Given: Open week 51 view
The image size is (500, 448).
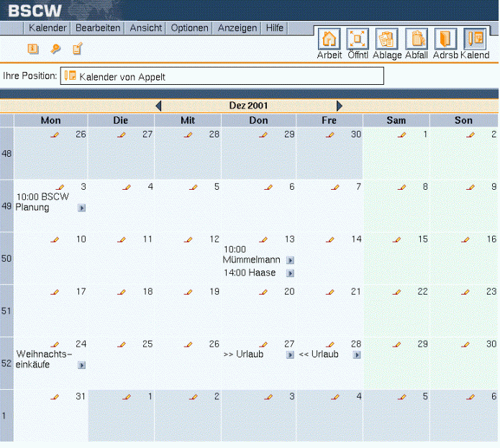Looking at the screenshot, I should click(x=6, y=311).
